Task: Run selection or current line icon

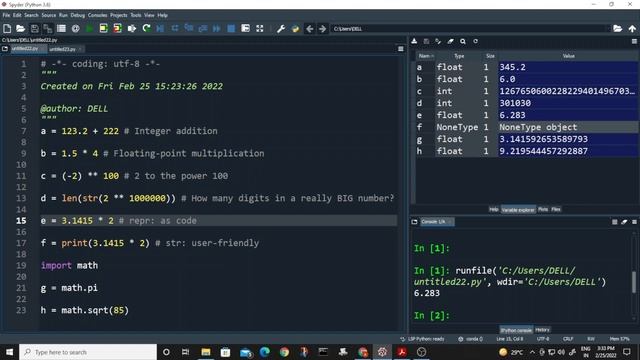Action: point(131,29)
